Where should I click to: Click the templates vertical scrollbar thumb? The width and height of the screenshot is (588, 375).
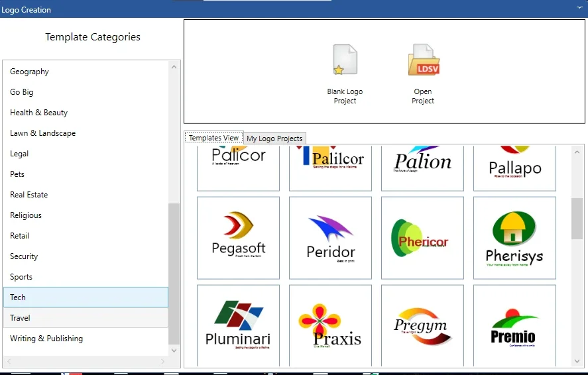tap(577, 219)
